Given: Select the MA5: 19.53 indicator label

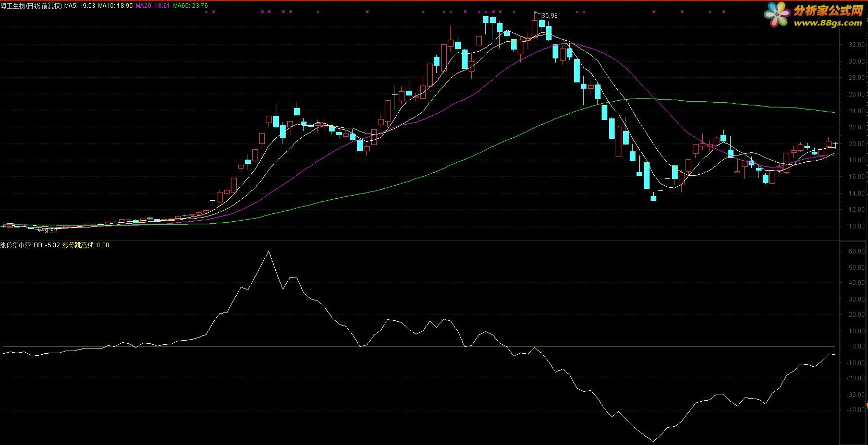Looking at the screenshot, I should pyautogui.click(x=80, y=6).
